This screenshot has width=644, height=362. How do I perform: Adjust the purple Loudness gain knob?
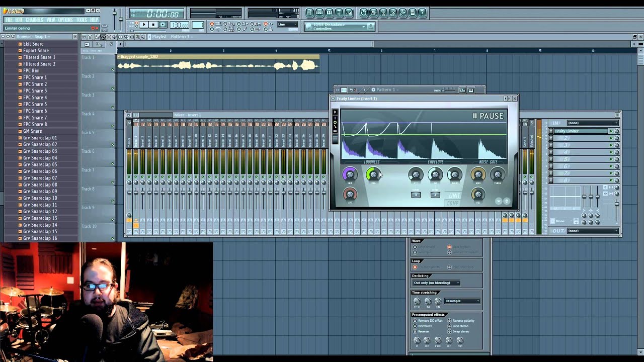(x=350, y=174)
